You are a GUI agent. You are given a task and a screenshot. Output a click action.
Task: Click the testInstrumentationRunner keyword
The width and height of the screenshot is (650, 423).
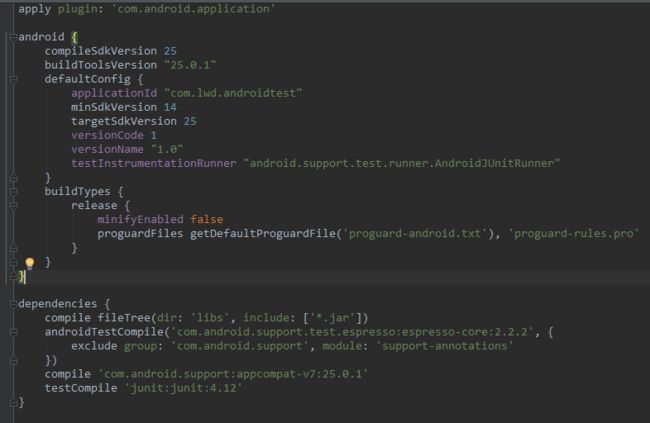(154, 163)
